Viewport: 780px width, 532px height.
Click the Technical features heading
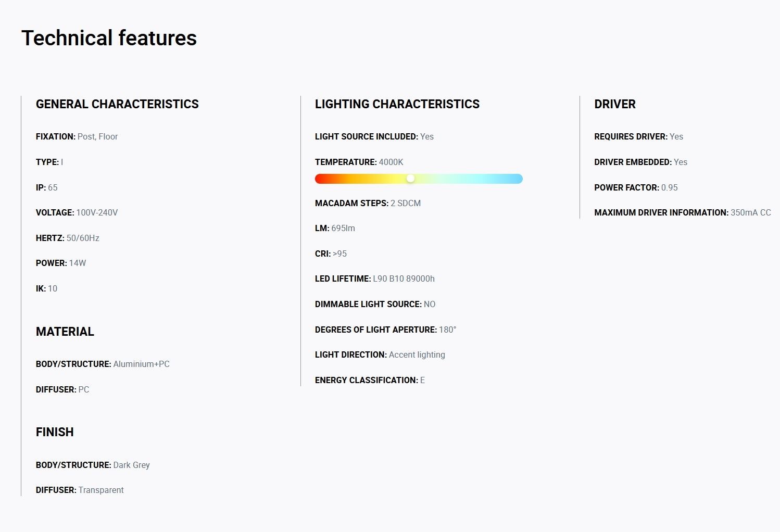[109, 38]
